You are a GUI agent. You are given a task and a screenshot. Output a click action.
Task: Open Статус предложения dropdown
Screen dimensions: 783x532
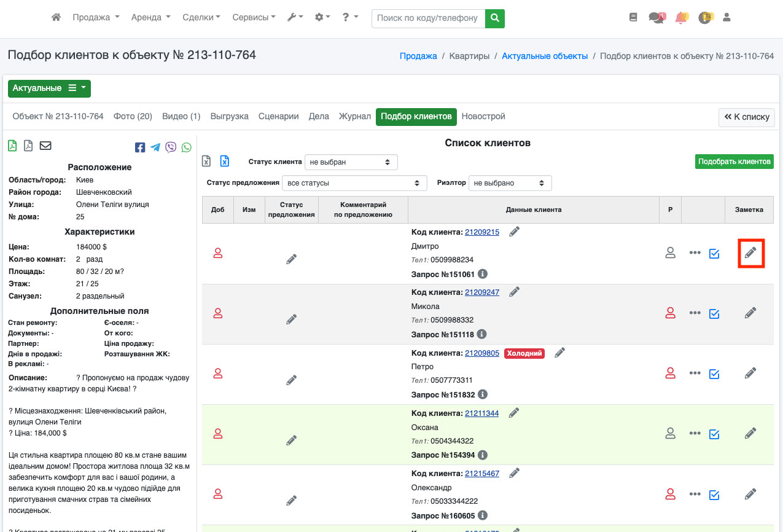pos(354,183)
